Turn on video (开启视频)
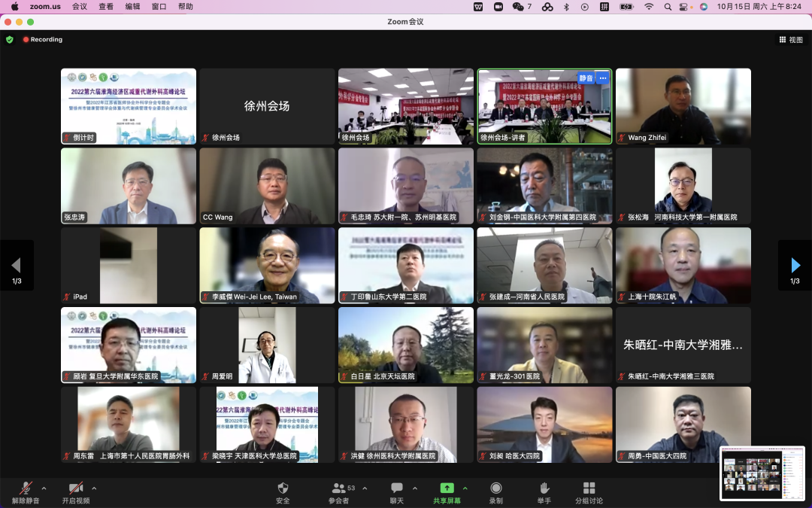 75,488
